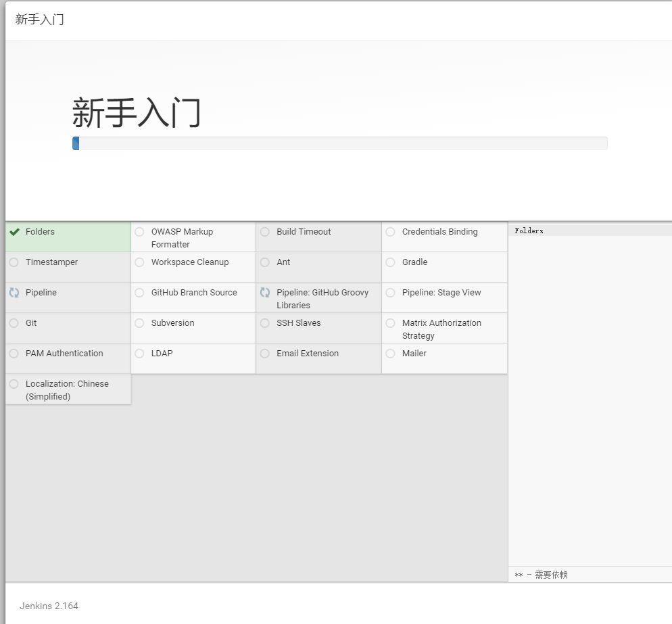Click the Folders plugin name
The height and width of the screenshot is (624, 672).
pos(41,232)
